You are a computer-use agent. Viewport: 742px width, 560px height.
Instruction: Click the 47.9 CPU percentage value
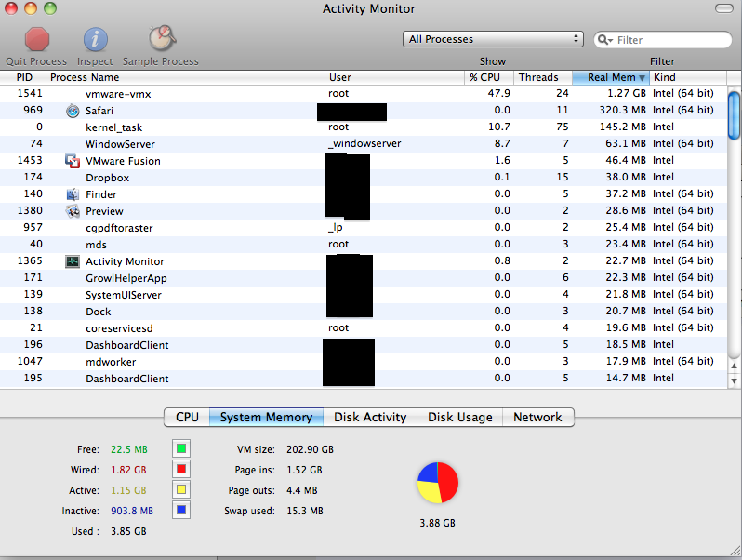click(x=498, y=93)
